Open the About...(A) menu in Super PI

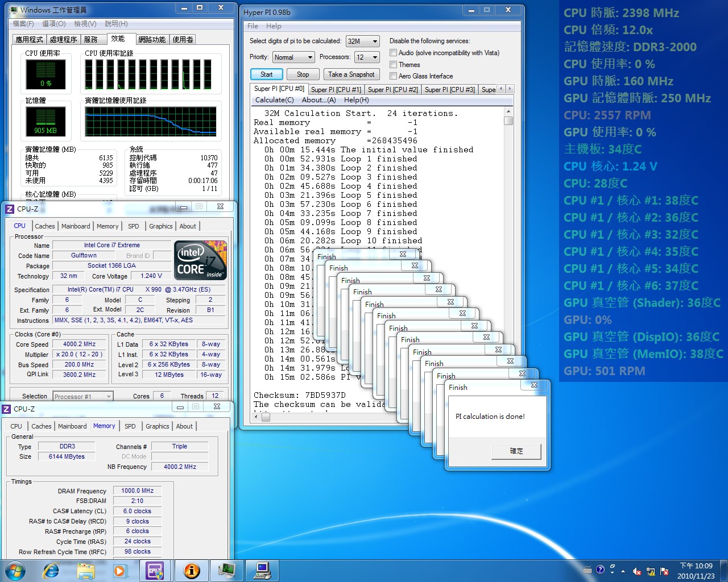tap(319, 100)
